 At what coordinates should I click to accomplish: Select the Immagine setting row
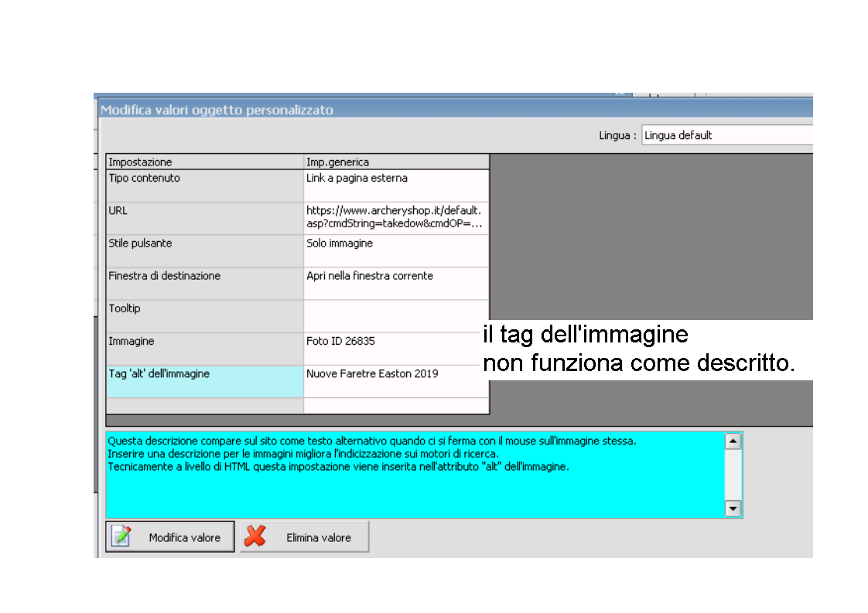[298, 349]
